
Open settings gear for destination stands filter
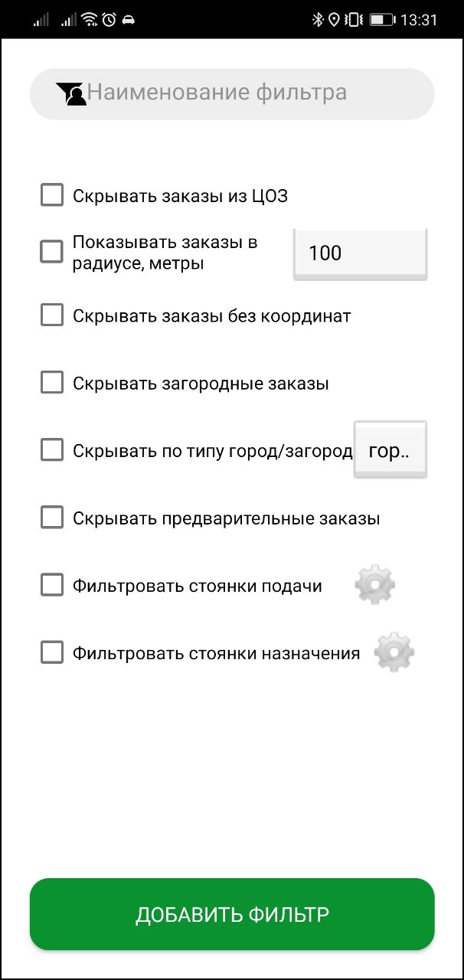pos(394,653)
